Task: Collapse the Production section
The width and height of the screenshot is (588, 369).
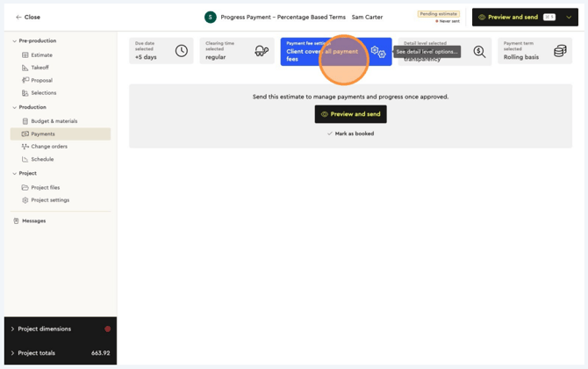Action: coord(15,107)
